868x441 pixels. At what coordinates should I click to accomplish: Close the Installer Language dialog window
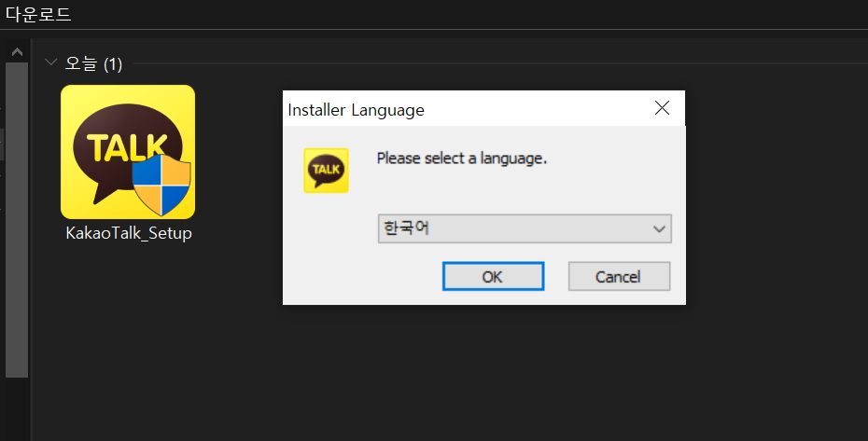[662, 108]
